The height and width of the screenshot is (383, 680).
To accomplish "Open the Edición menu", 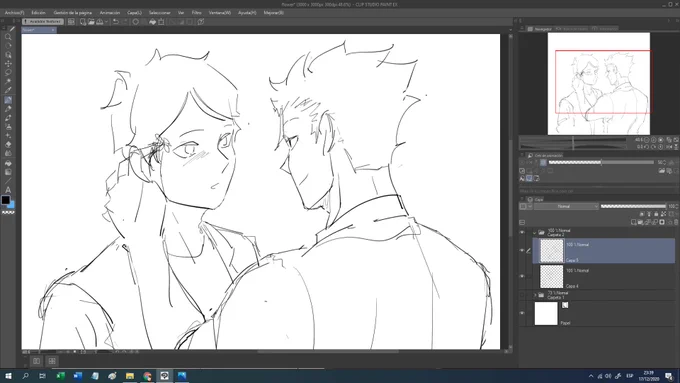I will pyautogui.click(x=38, y=13).
